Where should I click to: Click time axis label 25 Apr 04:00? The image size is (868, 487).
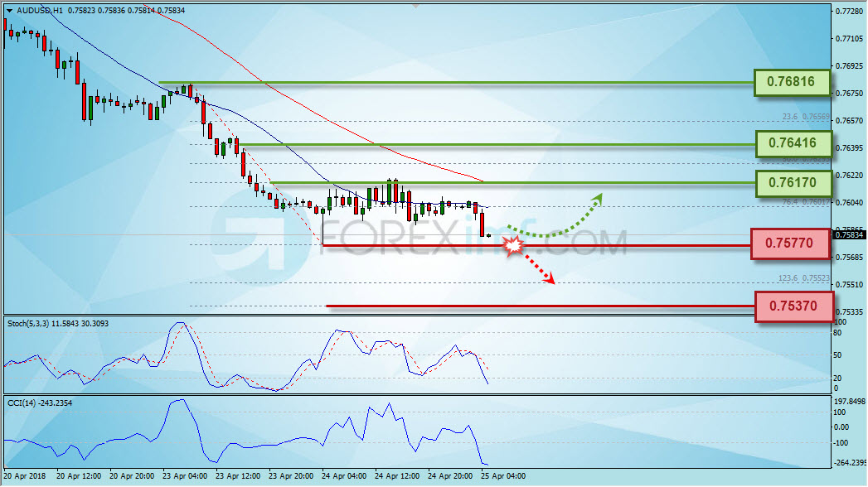(x=503, y=476)
